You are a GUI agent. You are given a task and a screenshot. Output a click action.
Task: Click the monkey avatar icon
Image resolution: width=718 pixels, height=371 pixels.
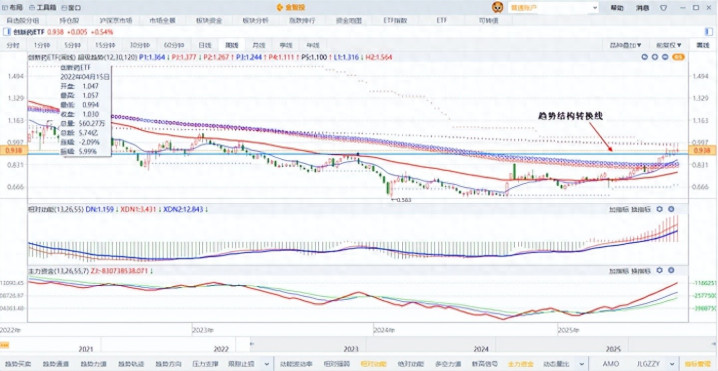(497, 7)
